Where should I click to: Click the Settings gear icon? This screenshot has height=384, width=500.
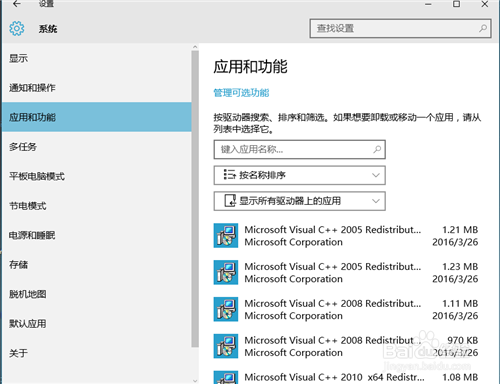17,29
